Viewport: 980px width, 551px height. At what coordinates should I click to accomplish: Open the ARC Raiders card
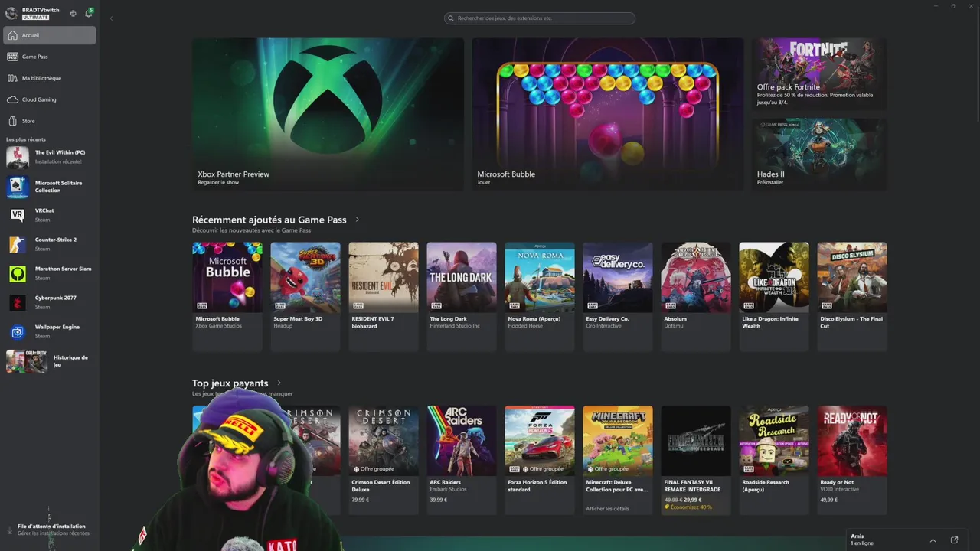point(462,460)
